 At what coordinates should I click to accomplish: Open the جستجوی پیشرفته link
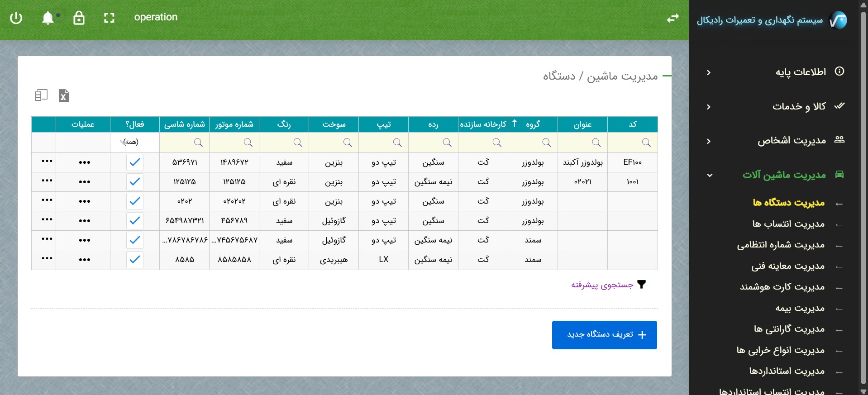coord(602,285)
